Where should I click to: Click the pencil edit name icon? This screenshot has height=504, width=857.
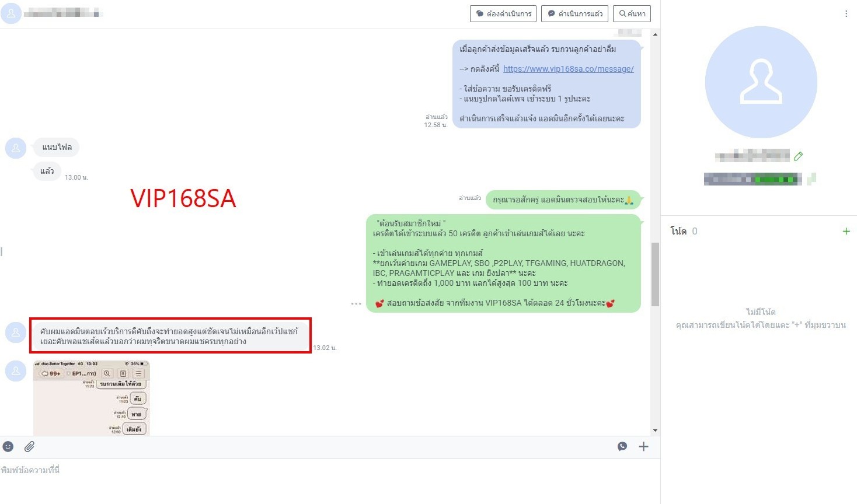[798, 156]
